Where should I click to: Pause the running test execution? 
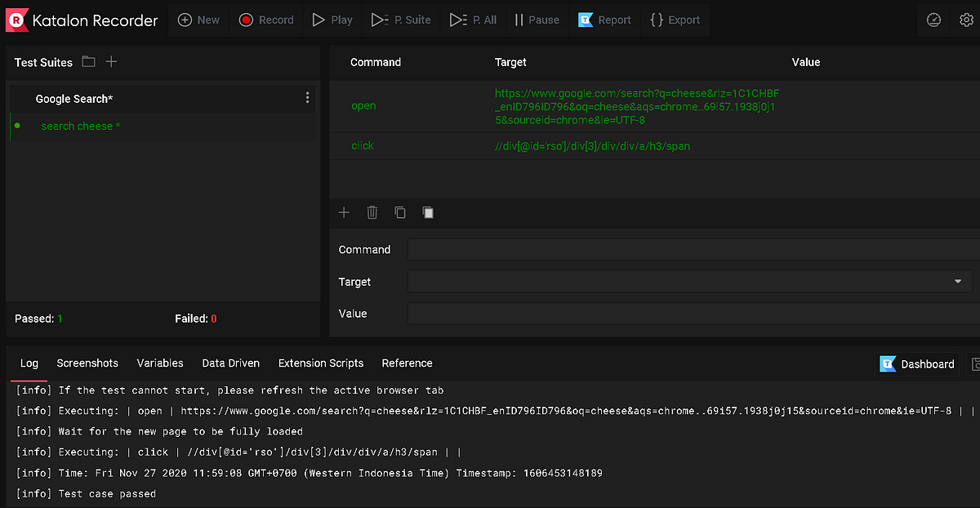tap(537, 20)
